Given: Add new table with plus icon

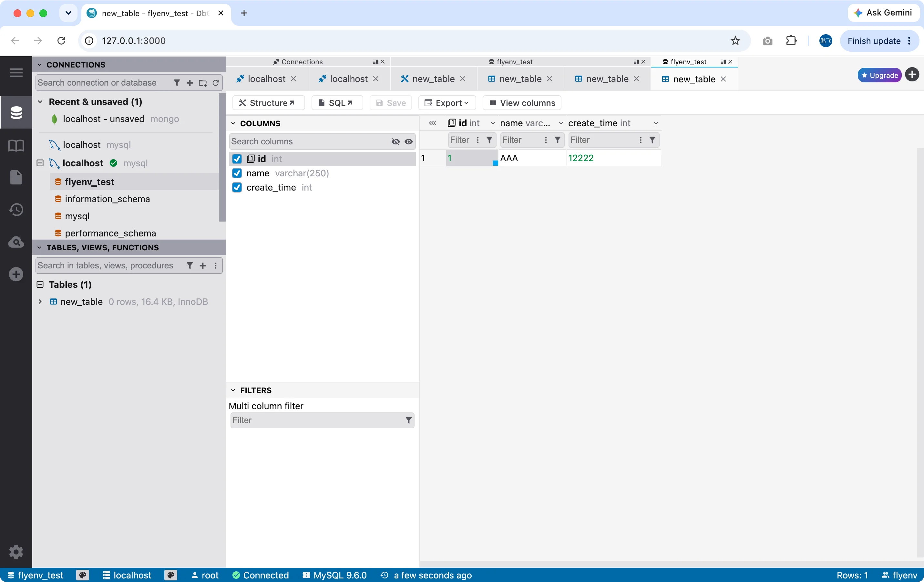Looking at the screenshot, I should click(203, 265).
